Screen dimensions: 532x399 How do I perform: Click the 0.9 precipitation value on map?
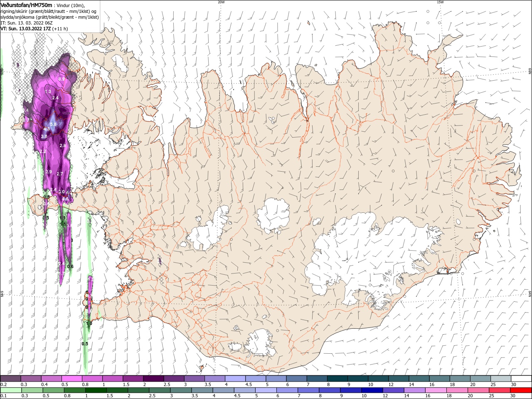(62, 79)
